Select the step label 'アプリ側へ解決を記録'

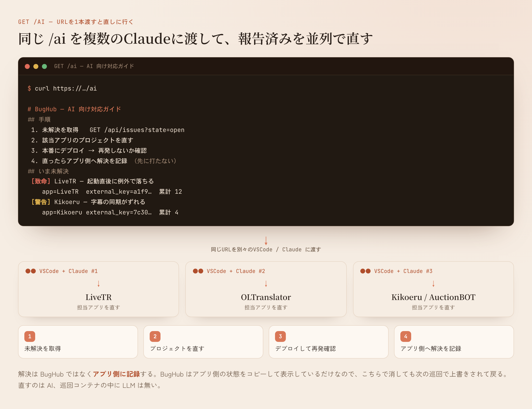431,349
